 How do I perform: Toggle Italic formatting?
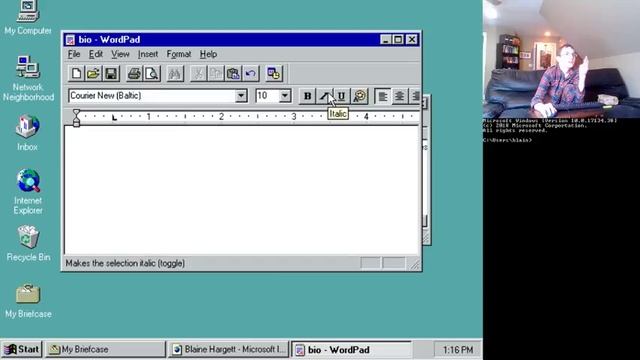[324, 96]
